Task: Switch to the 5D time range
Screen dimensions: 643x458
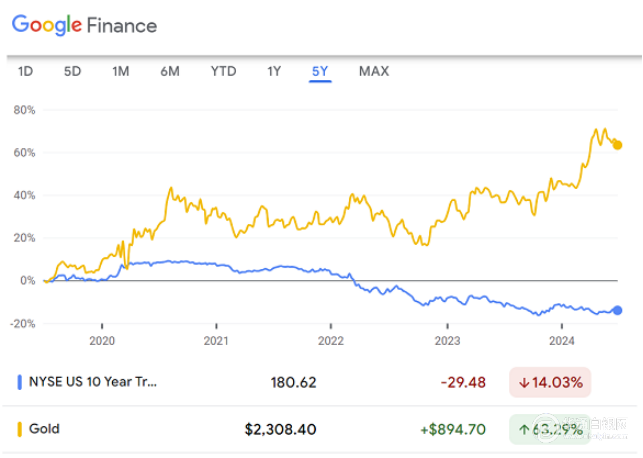Action: click(x=73, y=71)
